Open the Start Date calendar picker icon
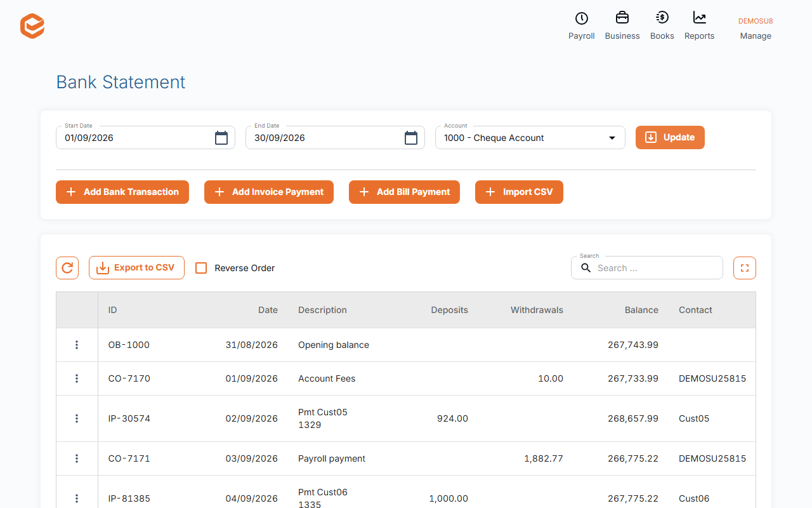This screenshot has height=508, width=812. click(x=221, y=138)
